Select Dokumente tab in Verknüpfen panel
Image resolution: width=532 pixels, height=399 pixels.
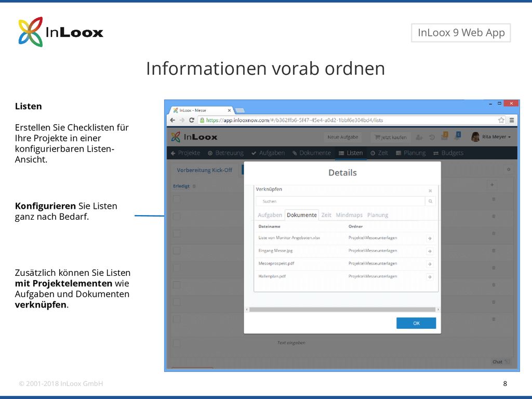tap(302, 215)
